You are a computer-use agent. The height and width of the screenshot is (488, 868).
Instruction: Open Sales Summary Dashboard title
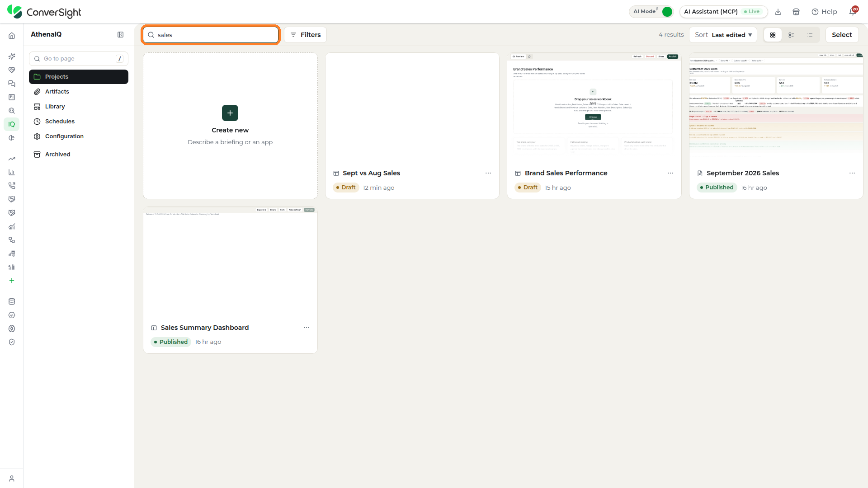coord(205,328)
